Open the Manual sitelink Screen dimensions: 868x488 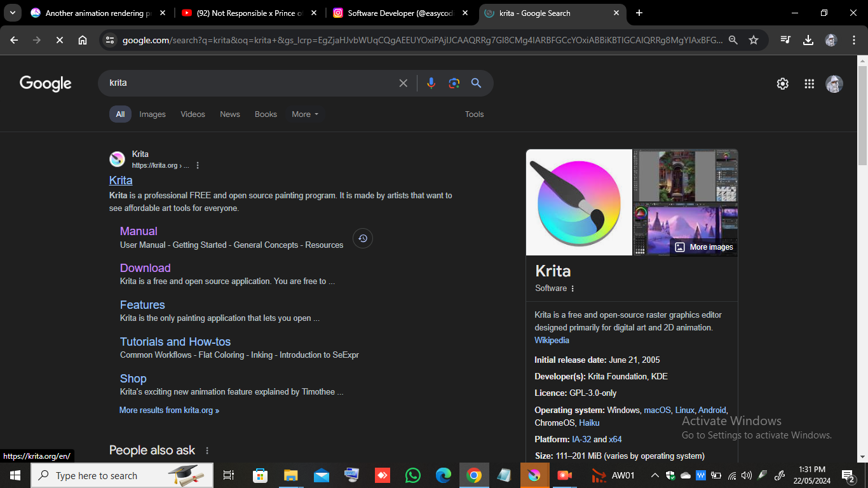[139, 231]
